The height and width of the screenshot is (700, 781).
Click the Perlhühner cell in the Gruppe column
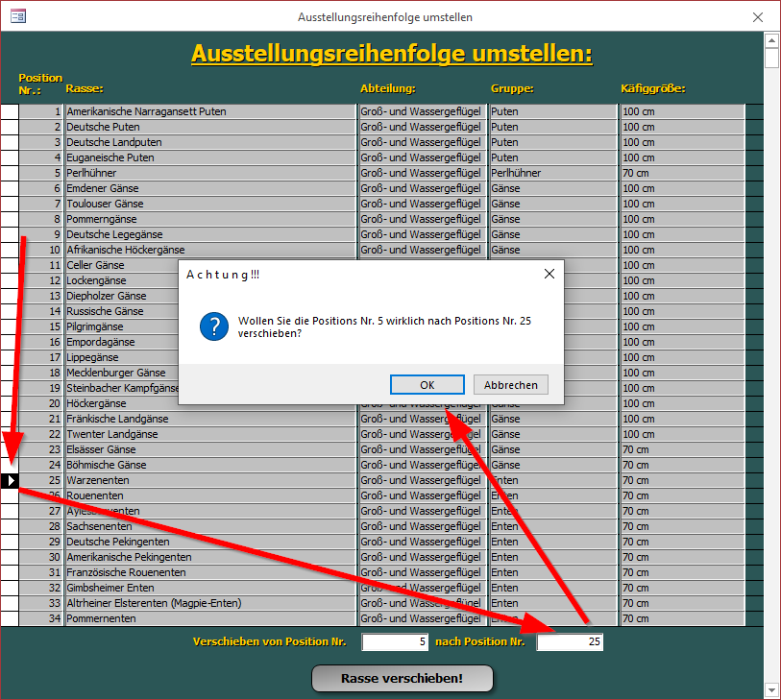552,173
